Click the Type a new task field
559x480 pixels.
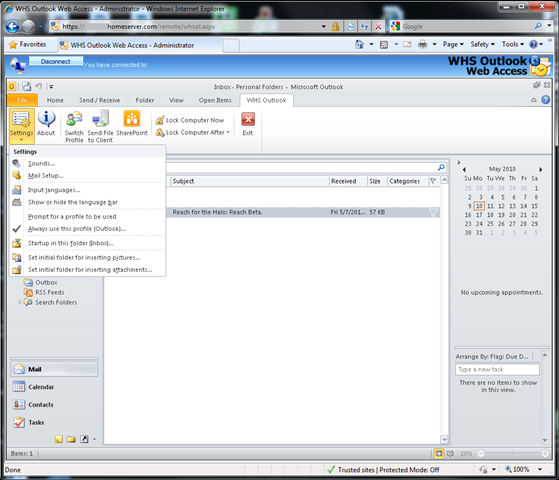497,369
